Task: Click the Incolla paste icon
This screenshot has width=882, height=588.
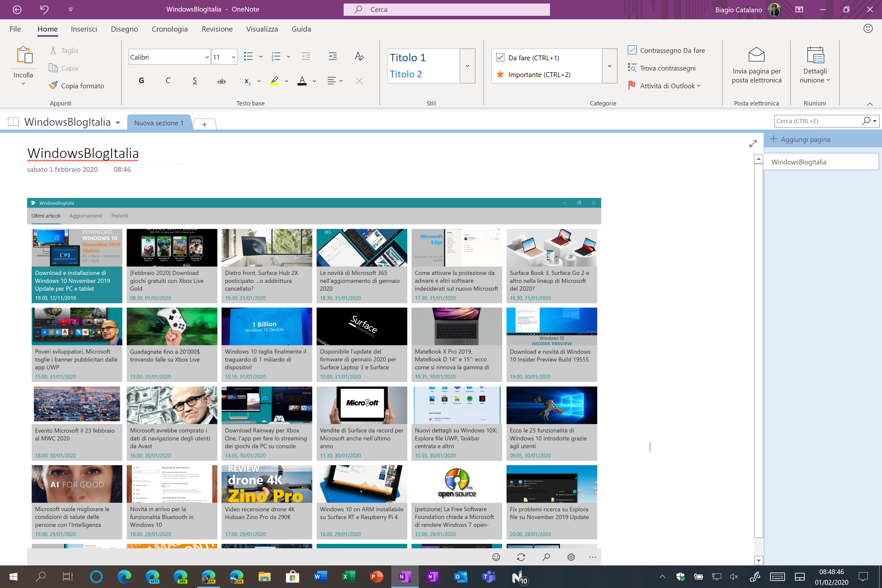Action: coord(24,55)
